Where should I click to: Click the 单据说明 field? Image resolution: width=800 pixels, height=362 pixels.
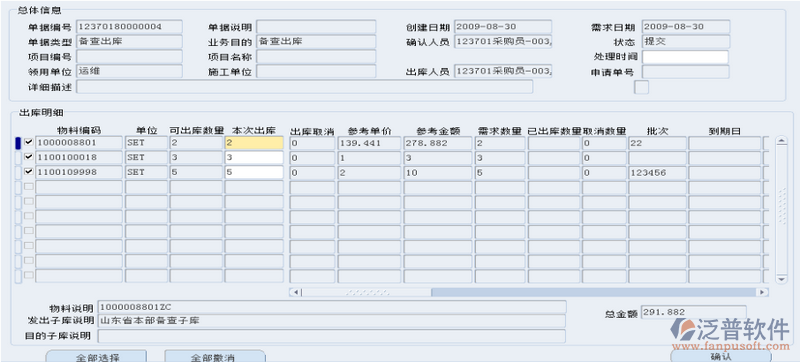click(316, 27)
